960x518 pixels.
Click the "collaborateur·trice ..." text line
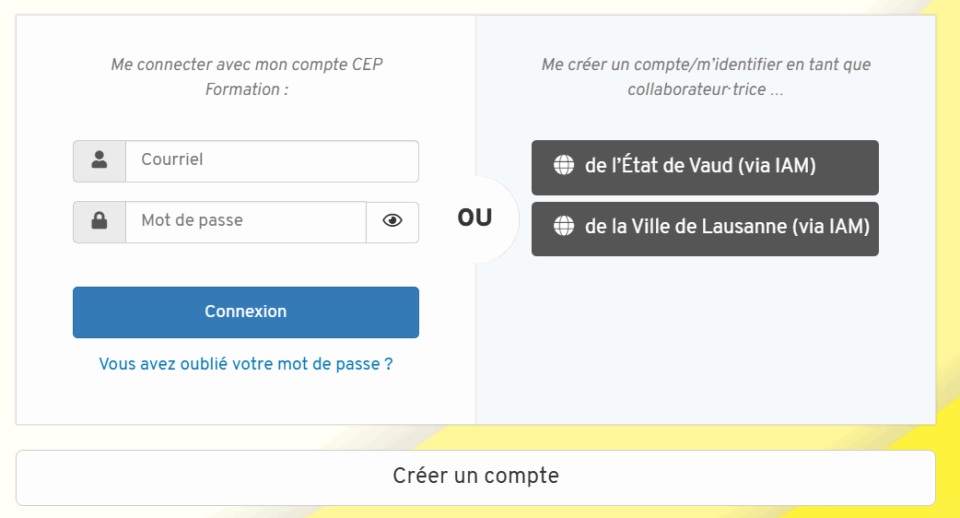coord(705,90)
